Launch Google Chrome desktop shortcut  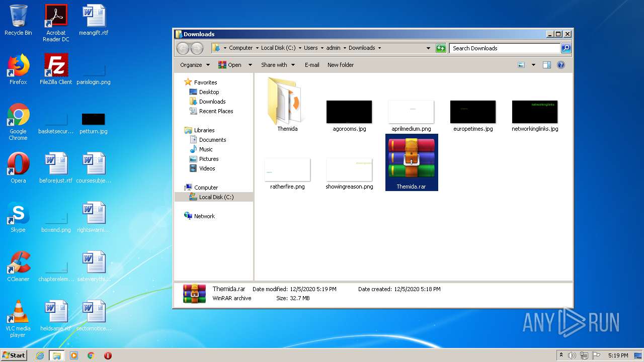[x=18, y=122]
